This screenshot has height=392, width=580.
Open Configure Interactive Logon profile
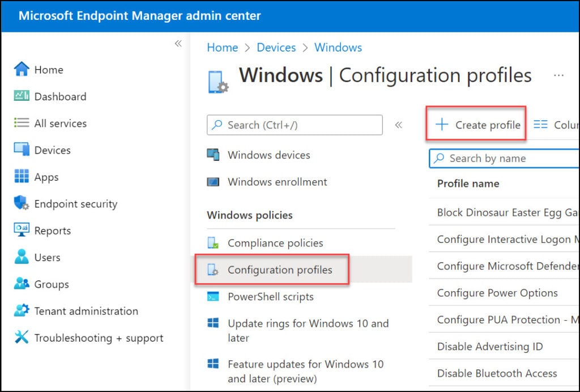(x=507, y=239)
